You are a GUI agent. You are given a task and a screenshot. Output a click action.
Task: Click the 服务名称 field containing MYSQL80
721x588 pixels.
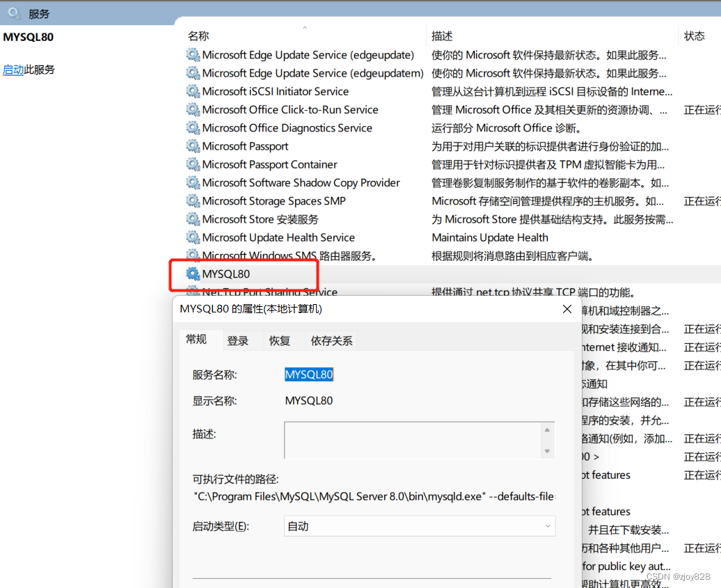pyautogui.click(x=308, y=374)
